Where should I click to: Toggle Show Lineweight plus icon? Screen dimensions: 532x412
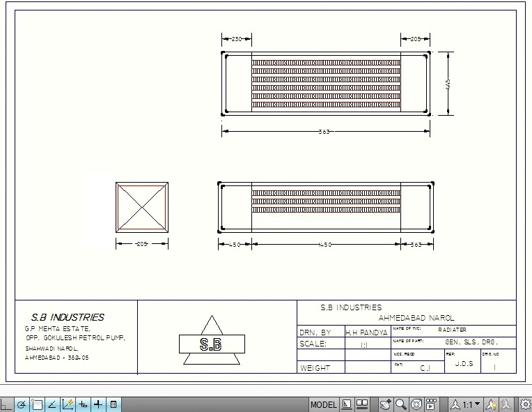[98, 404]
